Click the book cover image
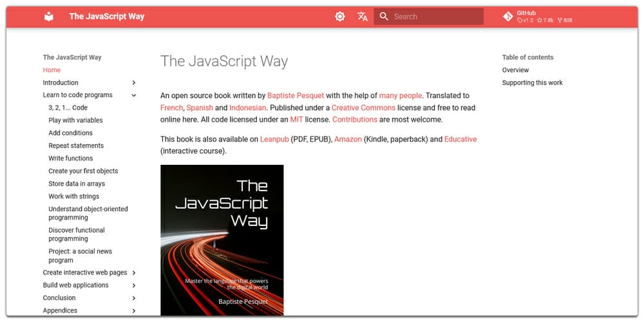Viewport: 644px width, 322px height. [x=222, y=240]
